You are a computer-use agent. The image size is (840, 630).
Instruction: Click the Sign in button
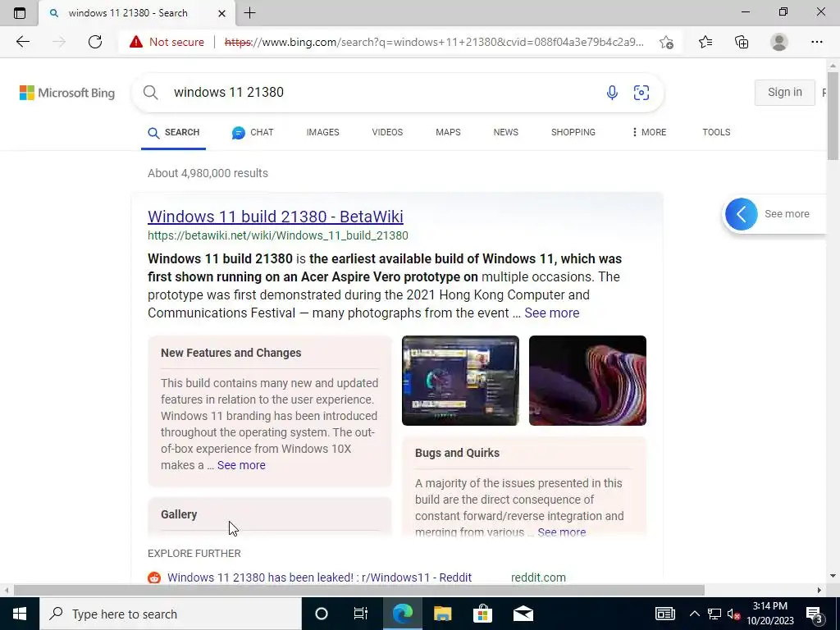pos(784,92)
